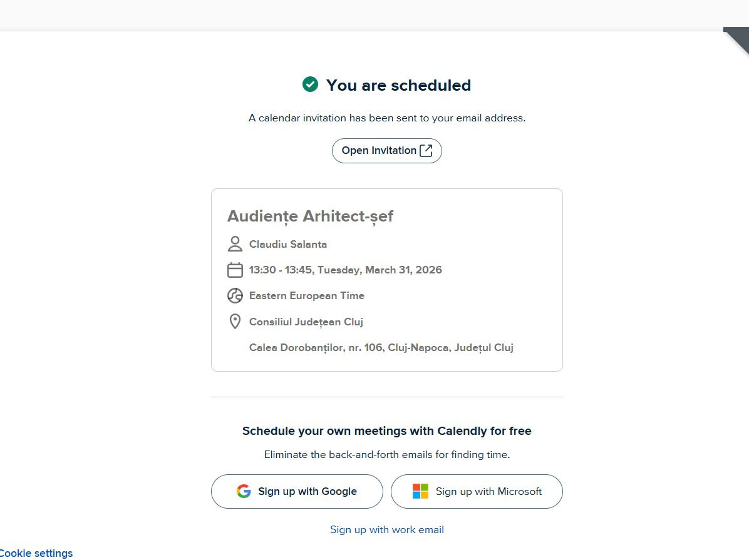
Task: Click the Eastern European Time label
Action: [307, 295]
